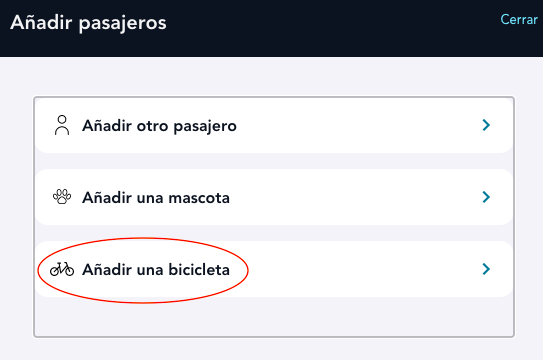Expand the arrow next to Añadir una mascota
543x360 pixels.
486,197
